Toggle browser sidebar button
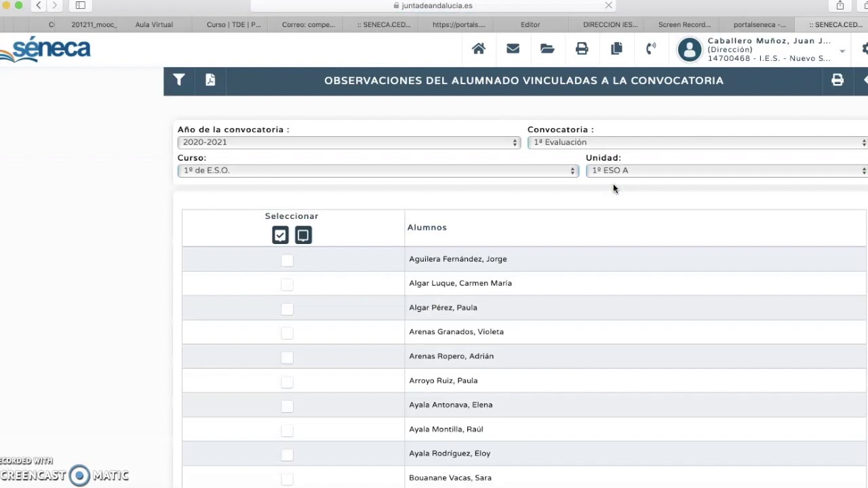This screenshot has height=488, width=868. tap(80, 5)
